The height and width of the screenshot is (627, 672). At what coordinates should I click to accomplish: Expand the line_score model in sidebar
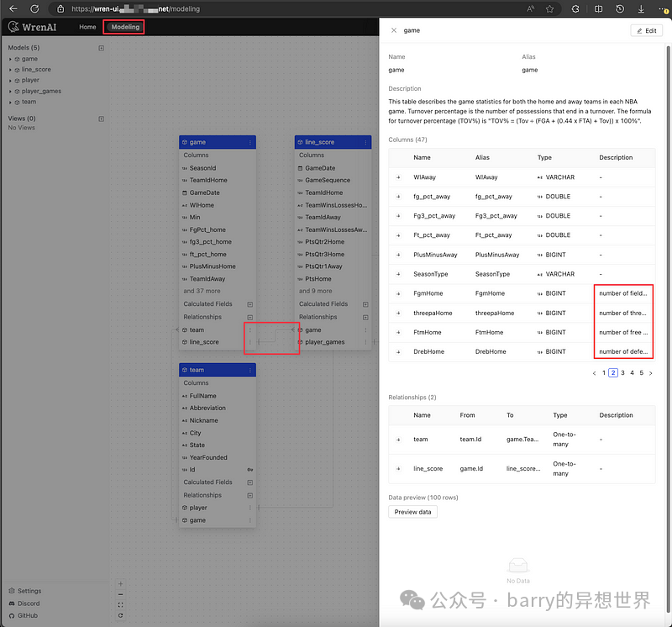(x=10, y=70)
